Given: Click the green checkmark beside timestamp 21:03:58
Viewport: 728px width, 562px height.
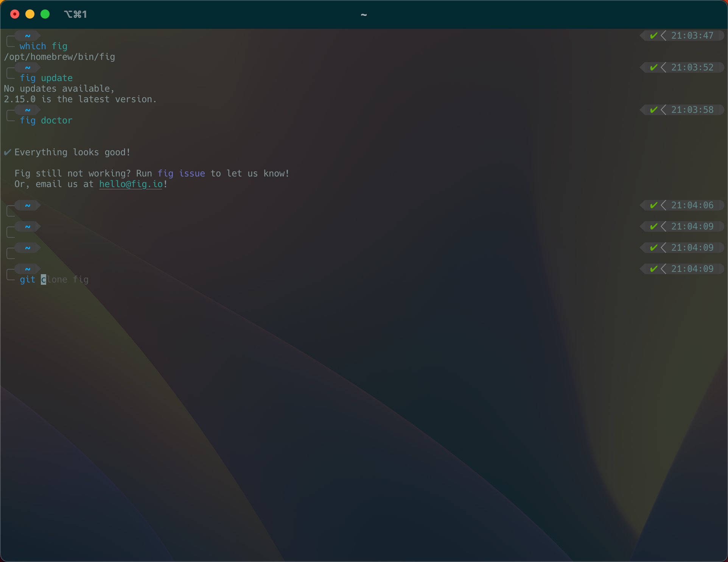Looking at the screenshot, I should click(654, 110).
